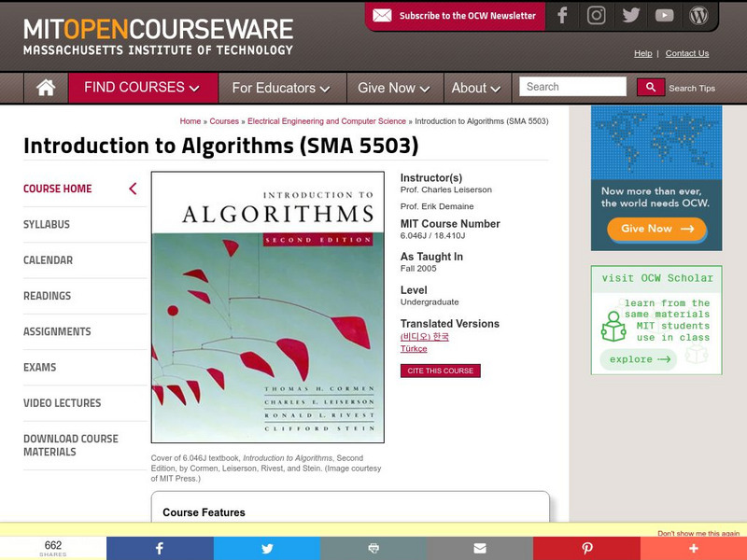This screenshot has height=560, width=747.
Task: Expand the Give Now dropdown menu
Action: (394, 88)
